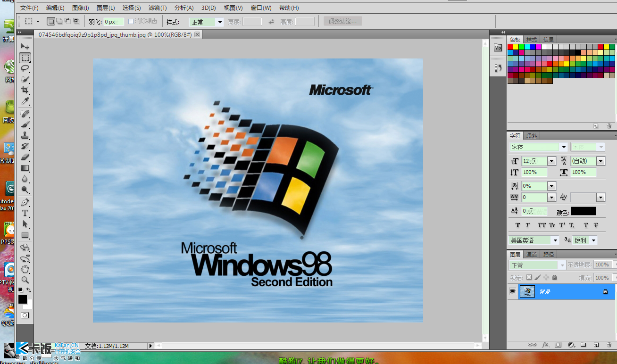Toggle Faux Bold in character panel
617x364 pixels.
pos(518,225)
